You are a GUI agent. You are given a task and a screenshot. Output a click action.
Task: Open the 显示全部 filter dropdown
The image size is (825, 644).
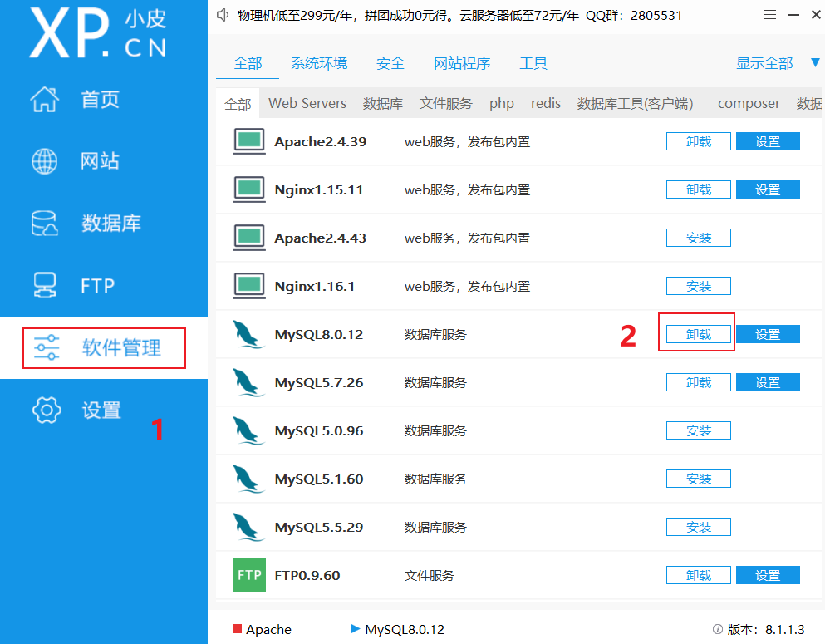764,61
